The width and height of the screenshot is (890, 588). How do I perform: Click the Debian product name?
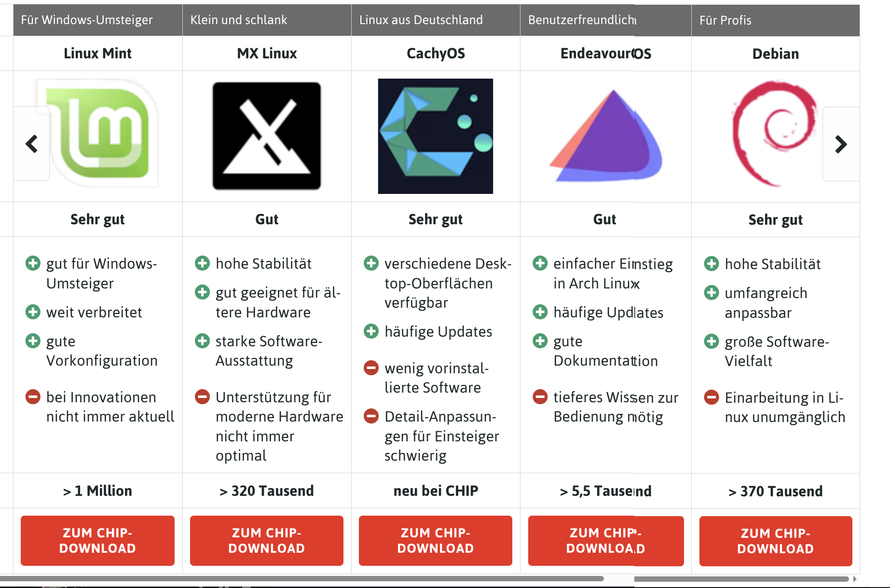[x=776, y=54]
